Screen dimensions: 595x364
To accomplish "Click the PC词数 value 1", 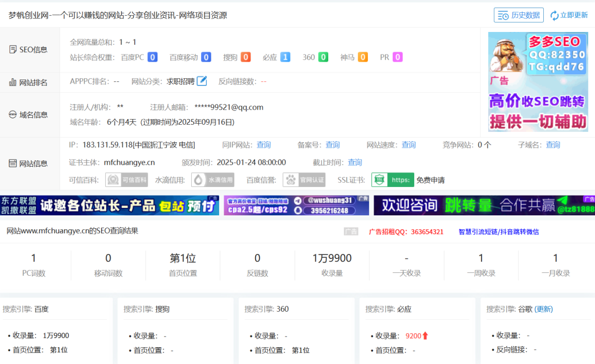I will [33, 258].
